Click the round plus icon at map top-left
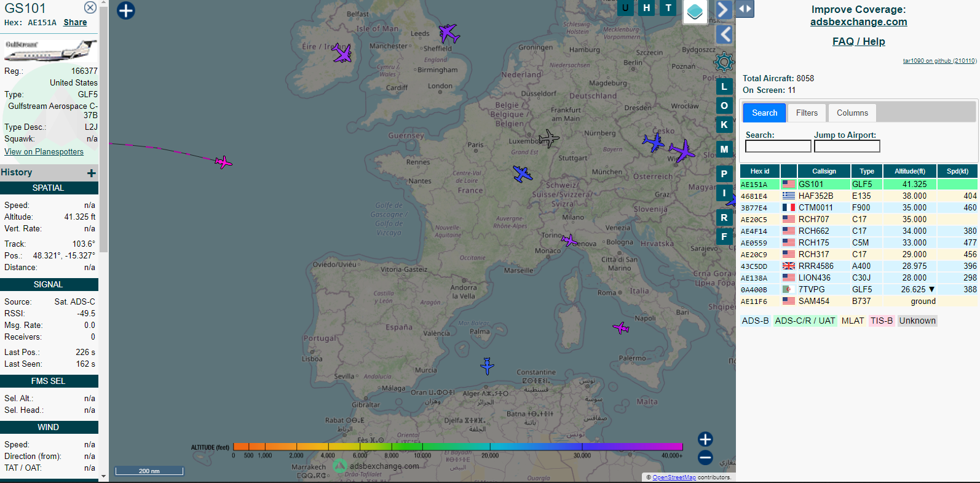 click(x=125, y=10)
